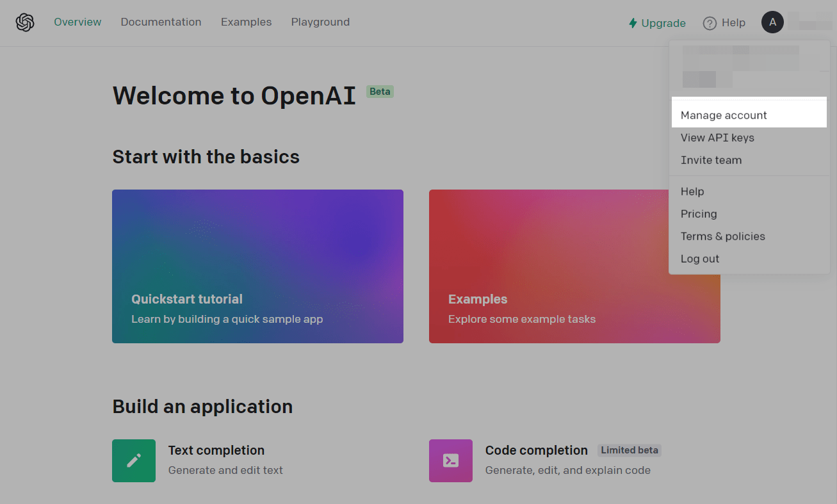837x504 pixels.
Task: Open the account avatar menu
Action: [x=772, y=22]
